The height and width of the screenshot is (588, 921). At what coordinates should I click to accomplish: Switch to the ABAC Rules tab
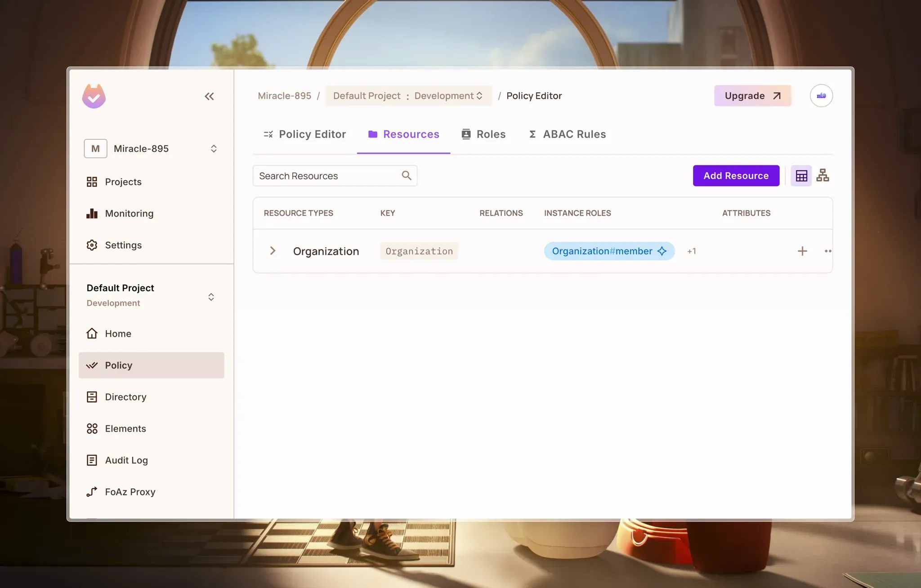(x=567, y=134)
